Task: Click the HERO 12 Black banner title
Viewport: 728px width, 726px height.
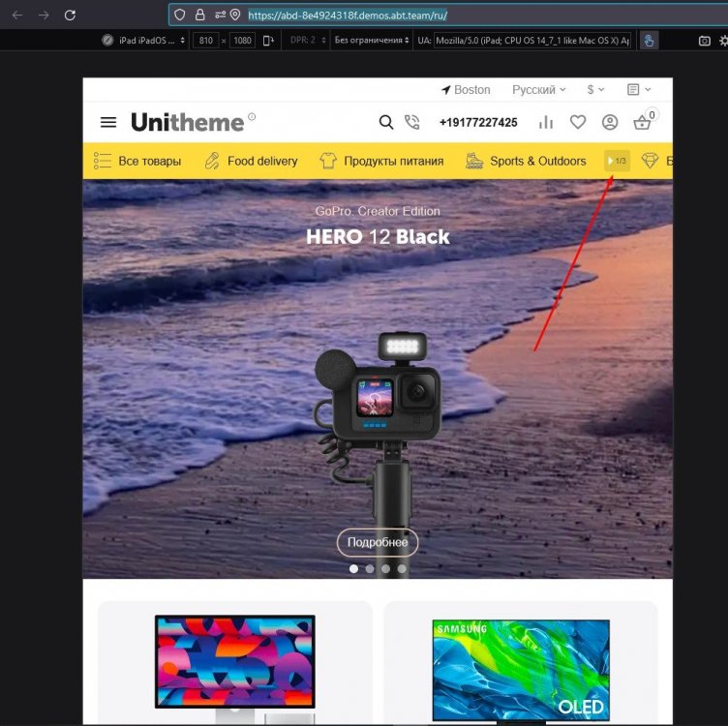Action: pos(378,237)
